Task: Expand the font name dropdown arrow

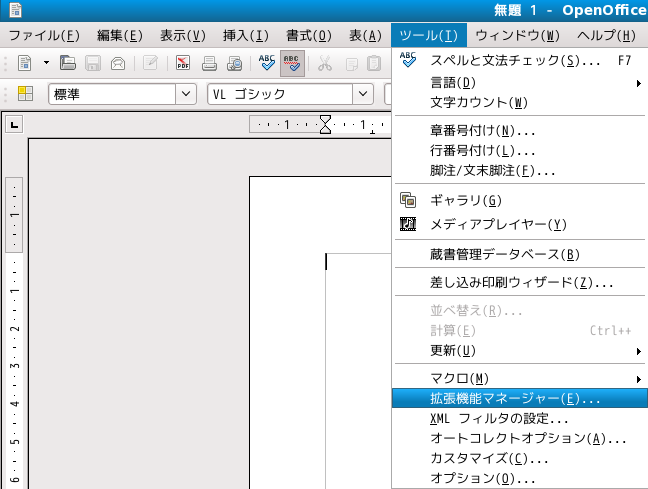Action: pos(363,94)
